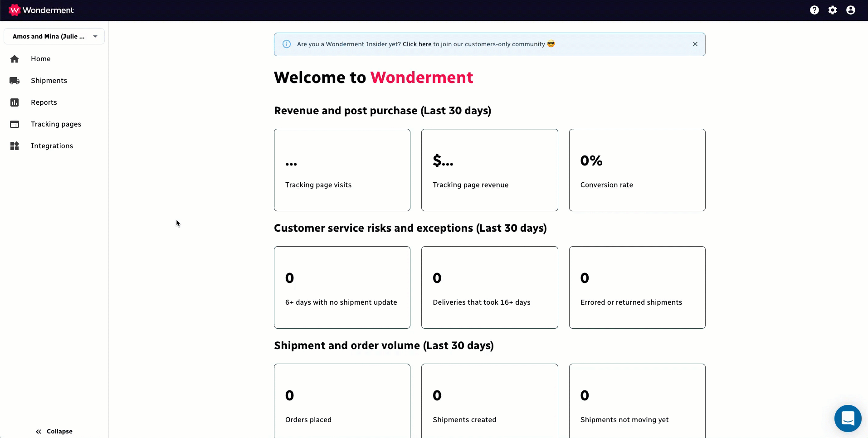Open the Tracking page revenue card
The image size is (868, 438).
pos(489,170)
